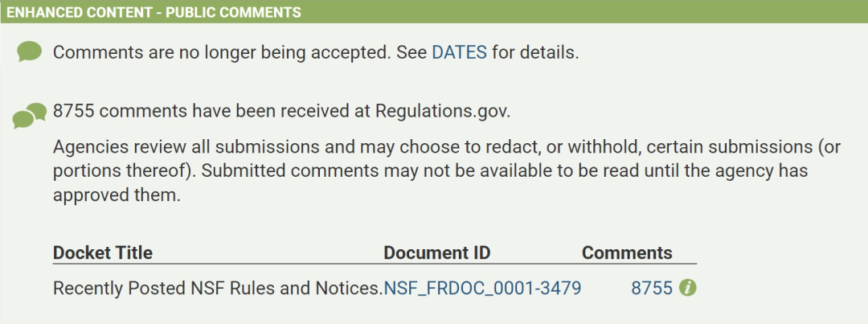Click the double speech bubbles icon
The height and width of the screenshot is (324, 868).
click(x=30, y=115)
